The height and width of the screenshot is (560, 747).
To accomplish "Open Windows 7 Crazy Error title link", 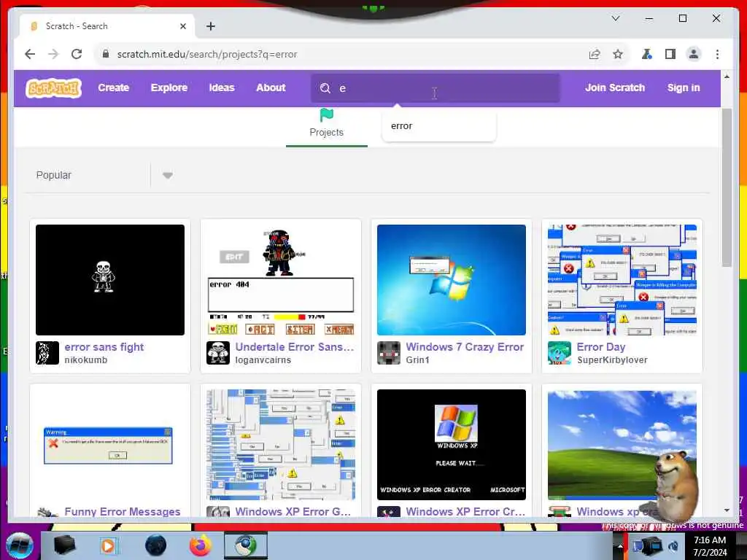I will click(465, 346).
